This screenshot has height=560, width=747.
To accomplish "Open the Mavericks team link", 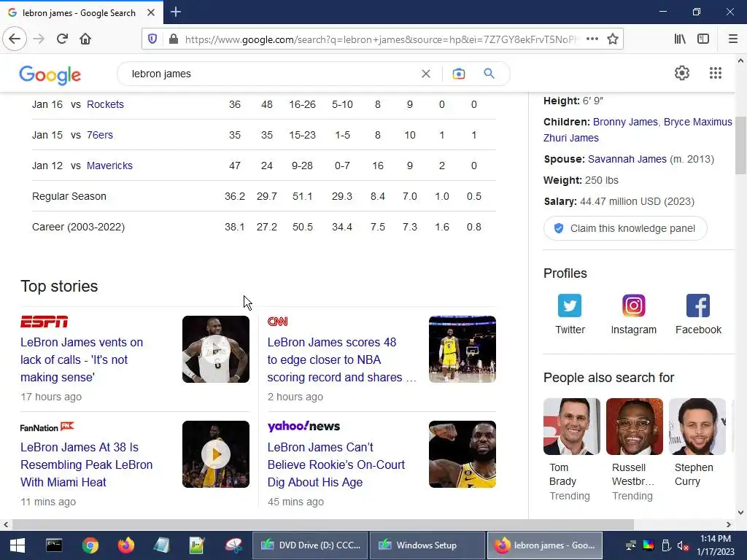I will click(109, 166).
